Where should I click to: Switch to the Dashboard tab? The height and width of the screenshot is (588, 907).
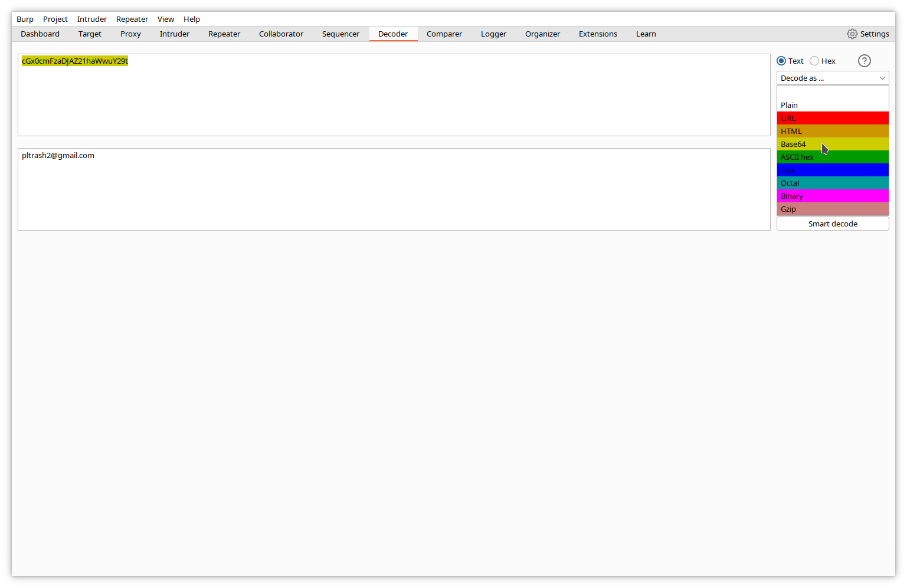click(x=40, y=34)
